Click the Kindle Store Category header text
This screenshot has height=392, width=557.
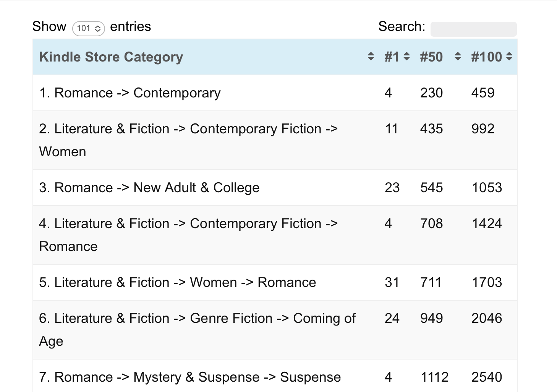pos(111,57)
